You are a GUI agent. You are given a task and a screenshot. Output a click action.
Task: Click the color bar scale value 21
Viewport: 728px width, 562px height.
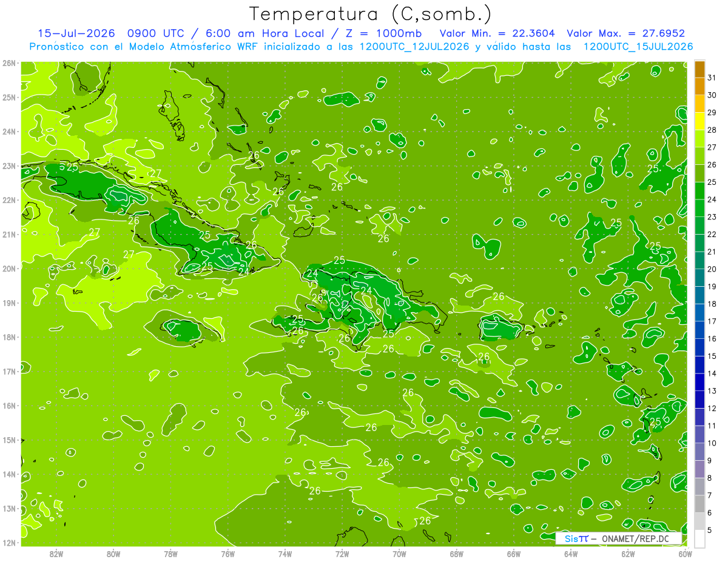click(x=712, y=252)
